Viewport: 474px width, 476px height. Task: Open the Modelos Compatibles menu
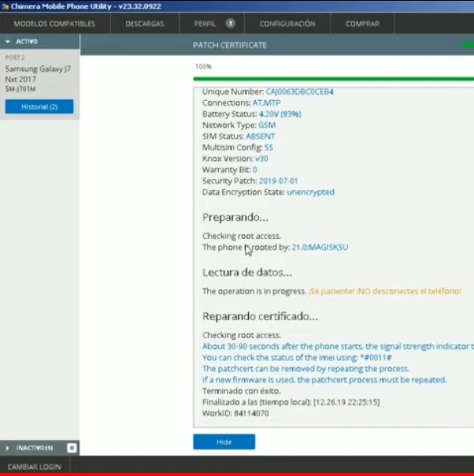click(55, 23)
